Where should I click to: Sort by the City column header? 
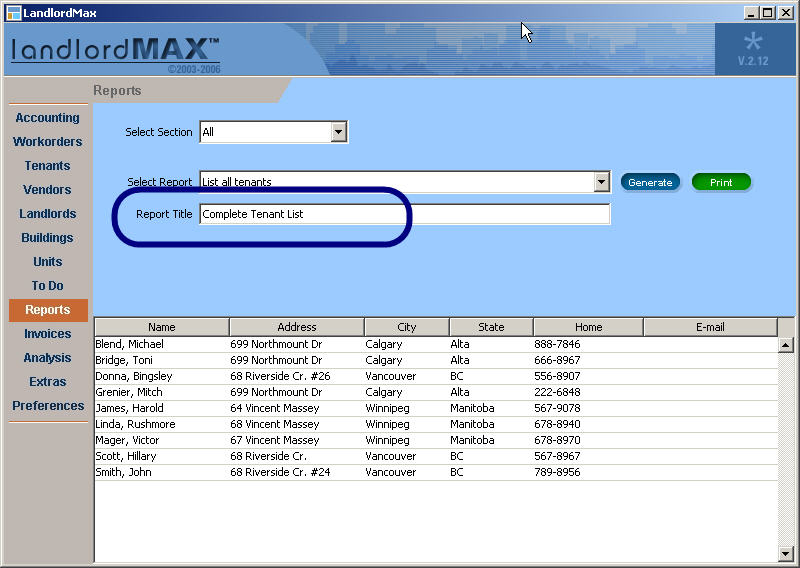407,327
